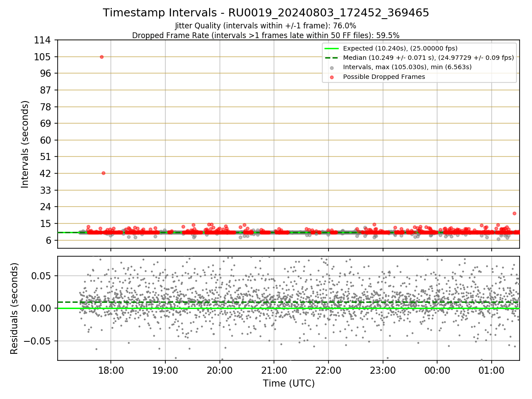532x399 pixels.
Task: Click the dashed dark green line marker in legend
Action: (332, 58)
